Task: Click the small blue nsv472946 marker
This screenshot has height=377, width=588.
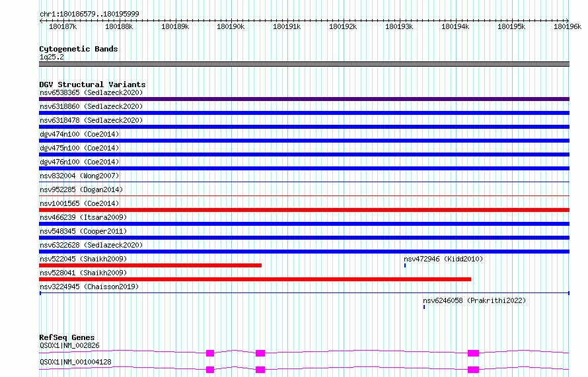Action: click(x=405, y=265)
